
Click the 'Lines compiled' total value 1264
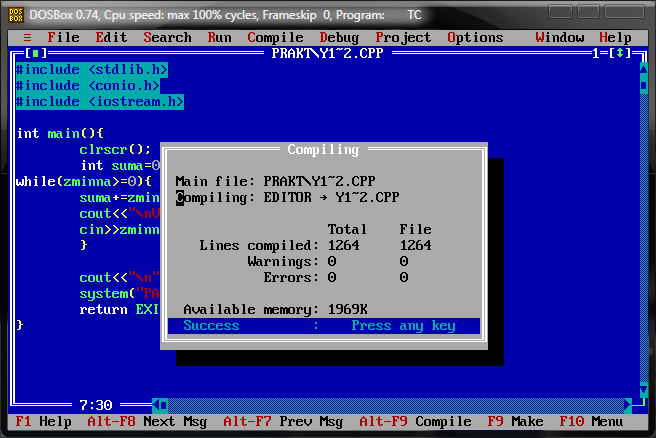point(343,246)
